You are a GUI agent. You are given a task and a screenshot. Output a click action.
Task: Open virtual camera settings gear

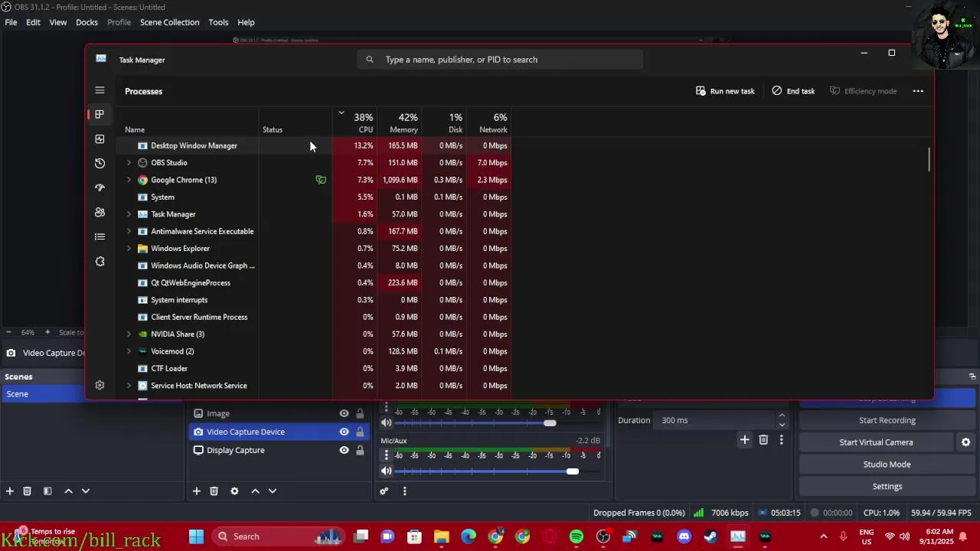(x=965, y=442)
